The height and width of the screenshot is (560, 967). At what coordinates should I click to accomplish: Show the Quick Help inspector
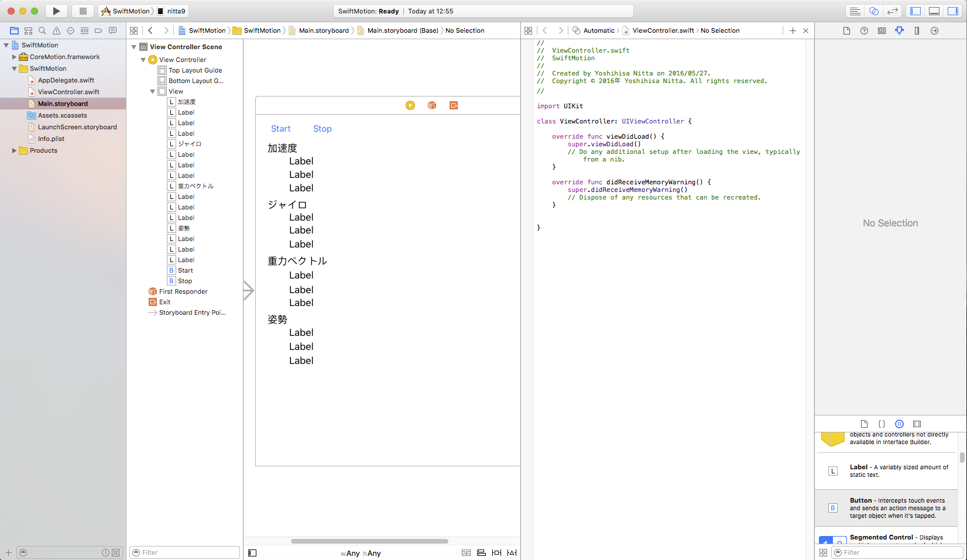click(864, 30)
